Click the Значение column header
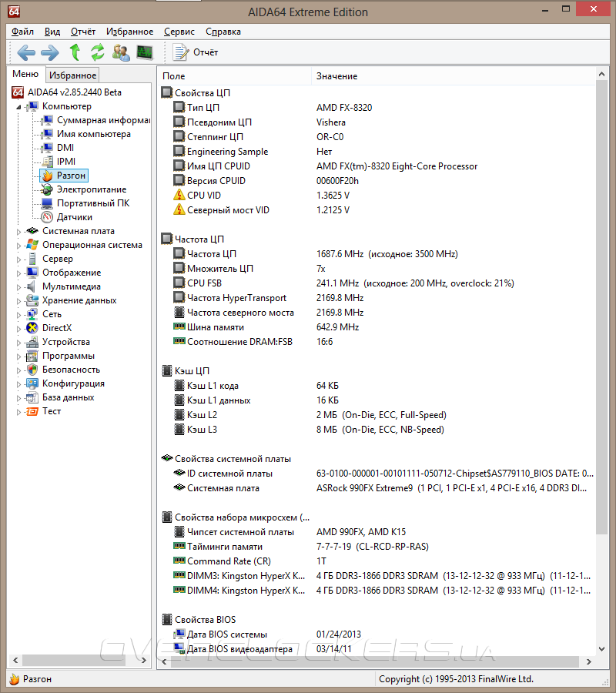 point(453,76)
